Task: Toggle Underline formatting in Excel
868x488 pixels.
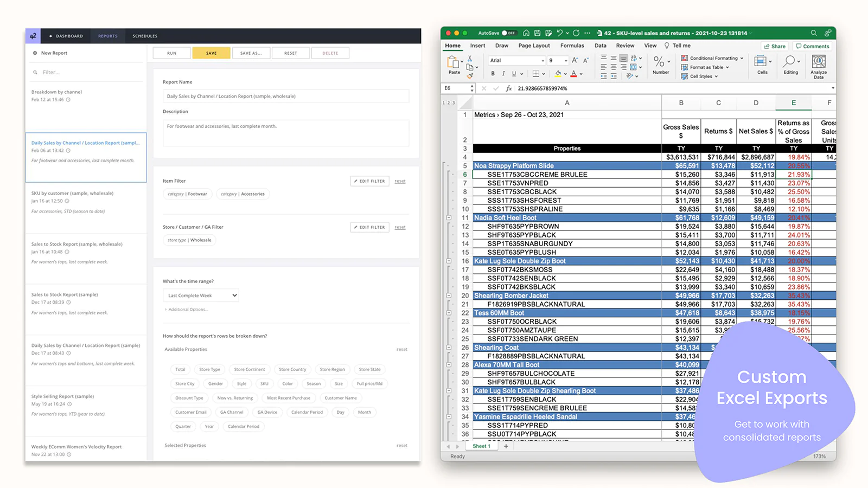Action: pos(514,74)
